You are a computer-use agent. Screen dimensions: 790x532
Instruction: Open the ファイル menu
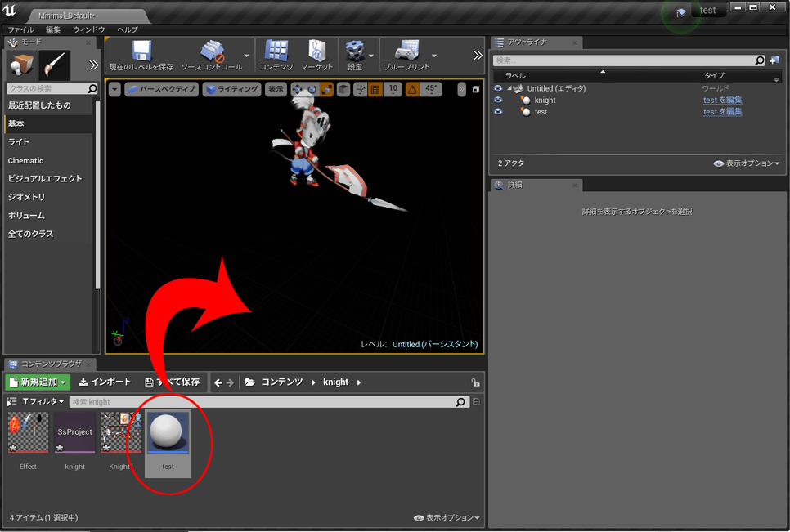tap(20, 29)
